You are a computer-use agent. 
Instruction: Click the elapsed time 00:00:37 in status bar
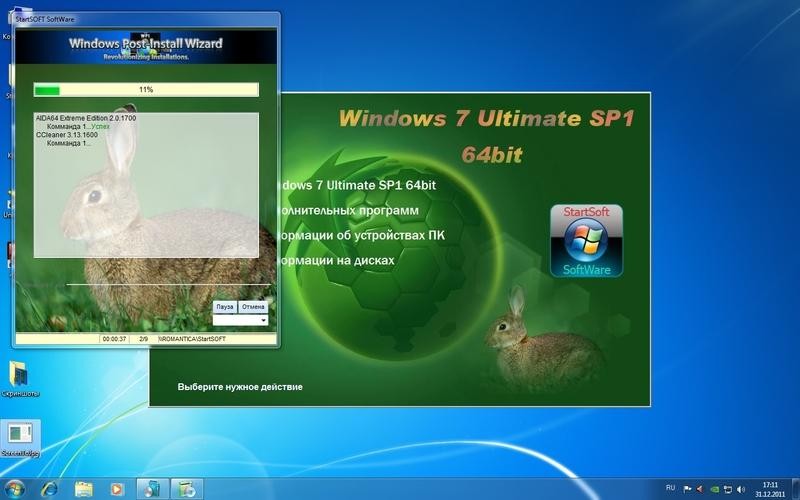[114, 339]
